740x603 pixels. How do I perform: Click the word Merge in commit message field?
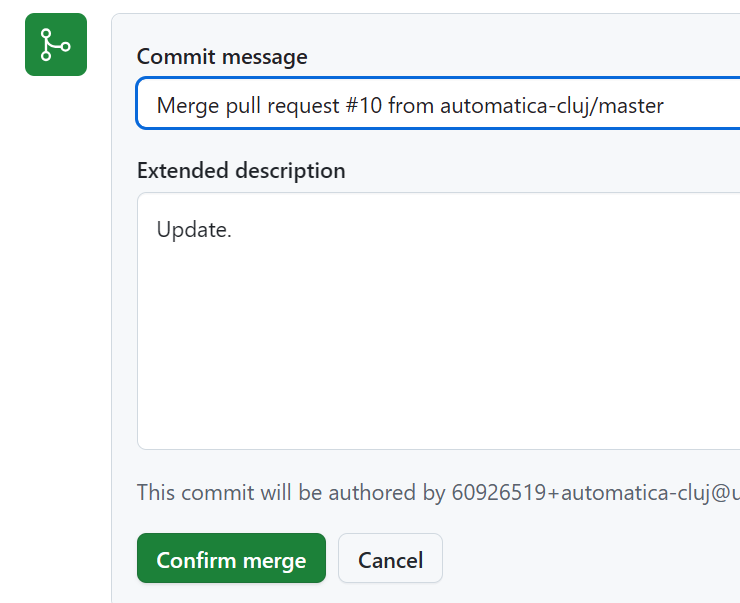click(x=188, y=106)
